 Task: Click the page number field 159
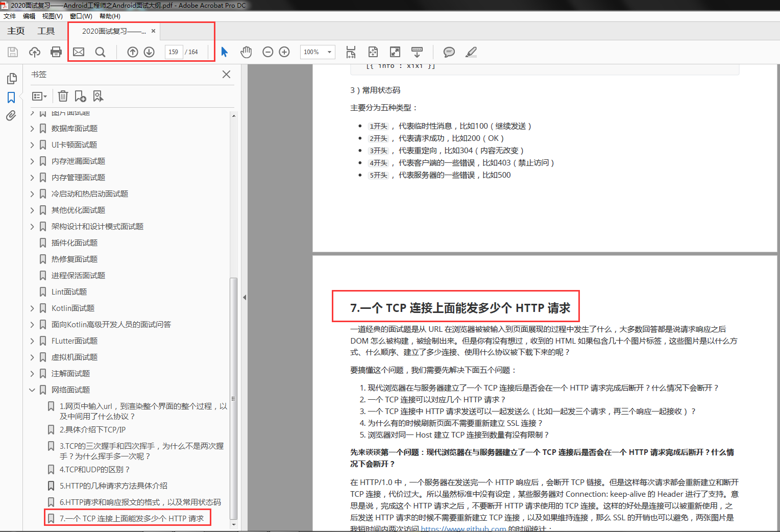(174, 52)
